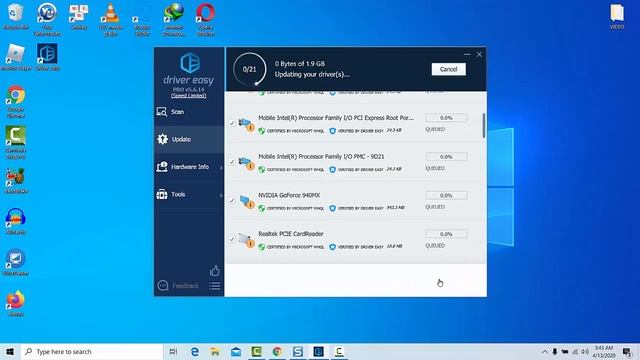Open Microsoft Edge from the taskbar

click(195, 351)
